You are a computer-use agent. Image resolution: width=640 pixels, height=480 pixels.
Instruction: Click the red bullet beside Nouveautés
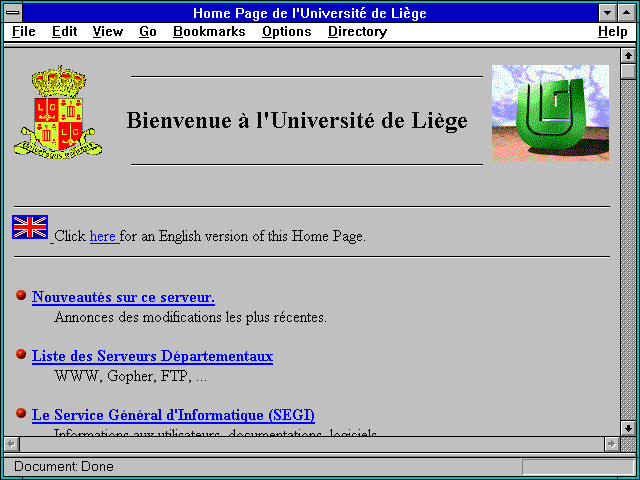point(21,295)
